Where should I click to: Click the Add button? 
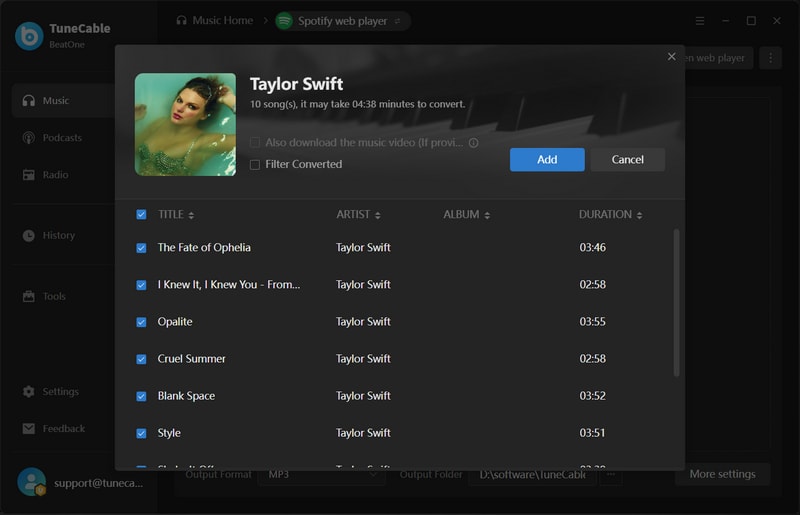(x=547, y=160)
